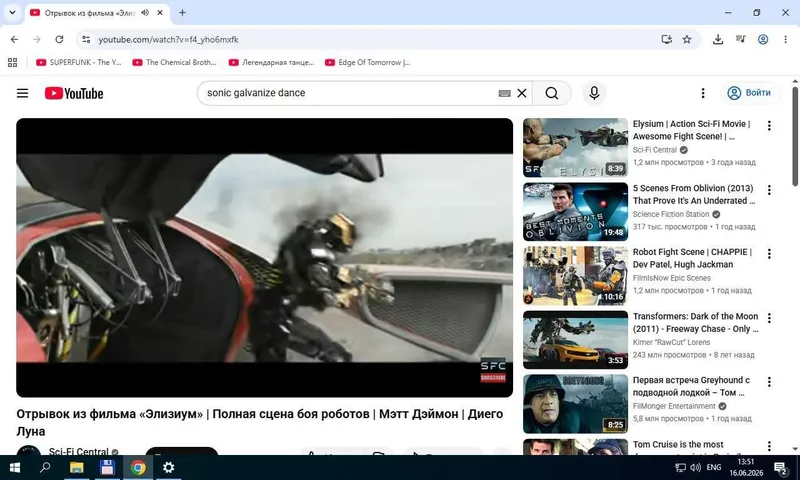Open Transformers Dark of the Moon thumbnail
This screenshot has width=800, height=480.
coord(575,340)
